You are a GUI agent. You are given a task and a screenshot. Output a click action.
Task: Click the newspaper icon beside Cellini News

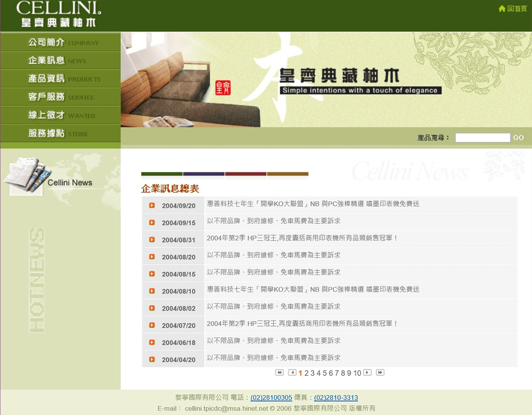pos(27,176)
